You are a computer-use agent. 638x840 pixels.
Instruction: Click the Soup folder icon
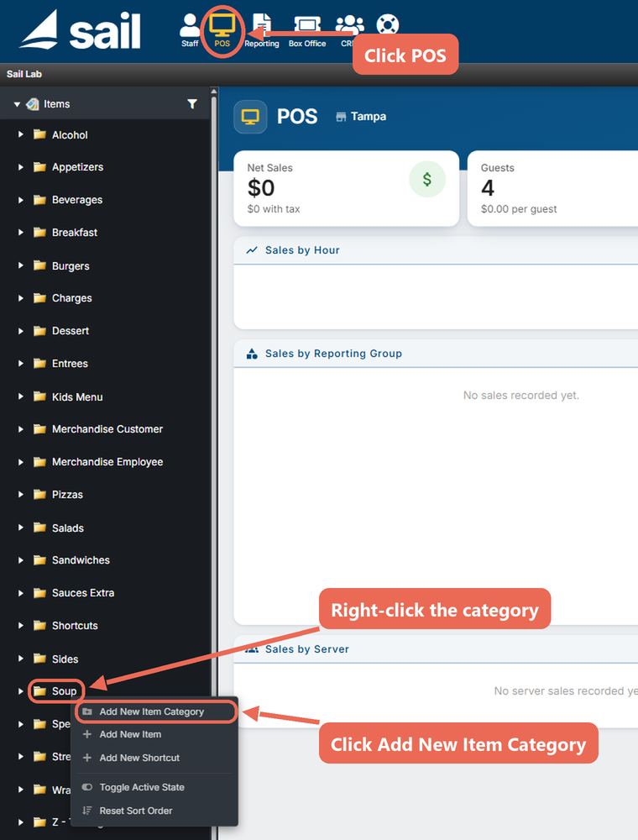(x=39, y=691)
